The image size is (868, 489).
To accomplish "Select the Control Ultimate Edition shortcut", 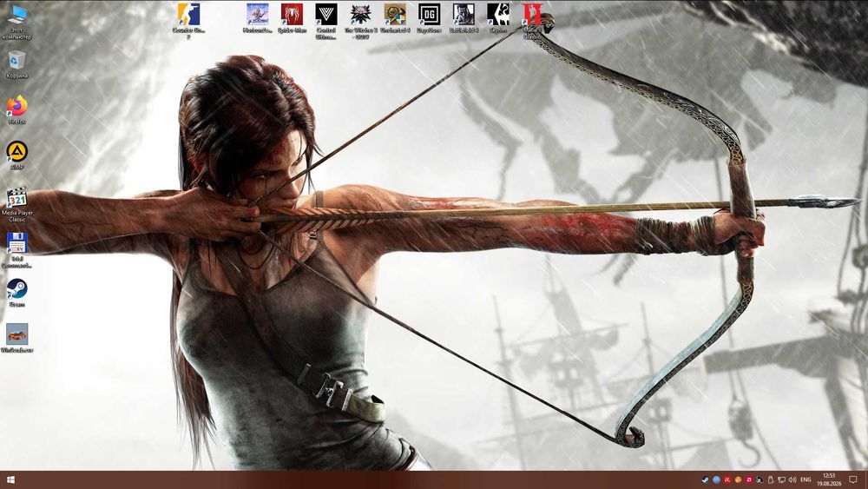I will [x=326, y=21].
